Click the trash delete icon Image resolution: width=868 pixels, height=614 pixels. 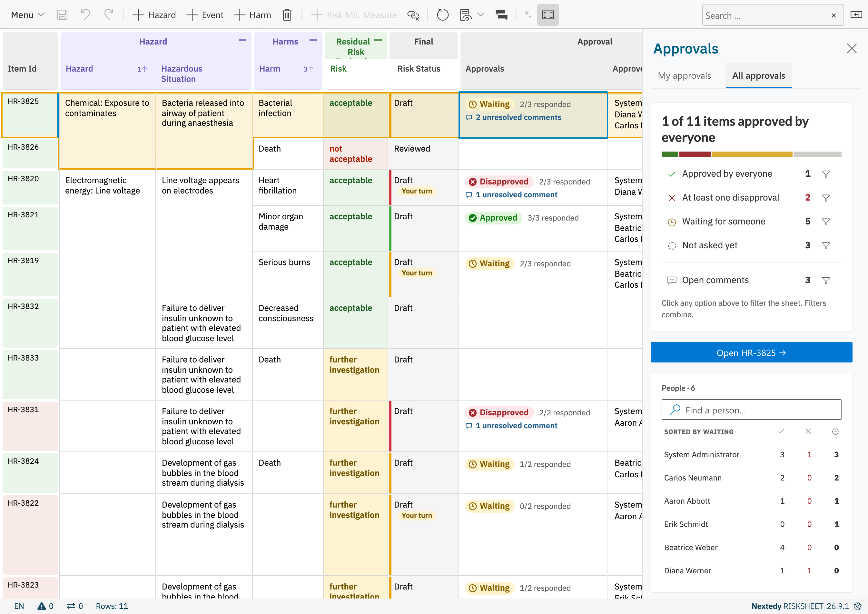click(x=287, y=15)
